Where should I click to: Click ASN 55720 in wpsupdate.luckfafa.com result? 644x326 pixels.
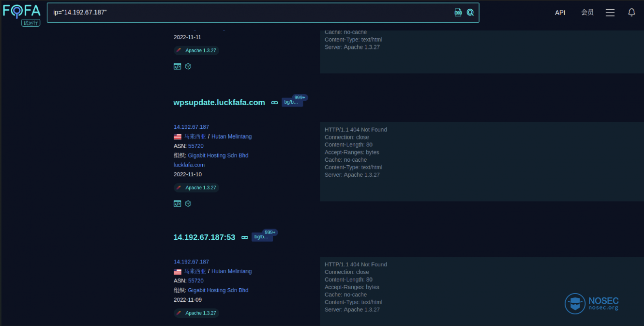click(x=196, y=146)
